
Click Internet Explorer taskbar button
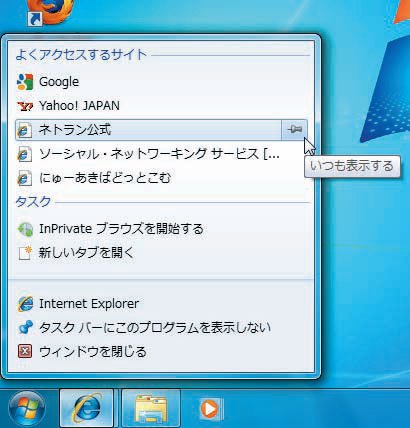(87, 408)
